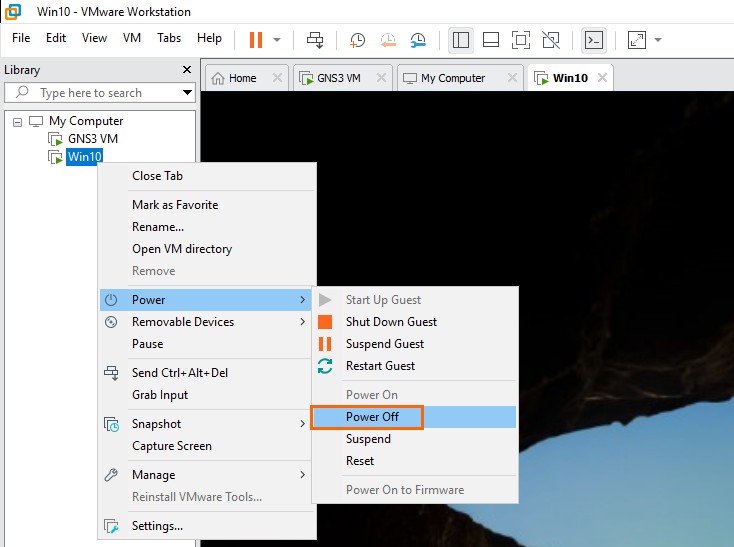
Task: Expand the Removable Devices submenu
Action: coord(206,322)
